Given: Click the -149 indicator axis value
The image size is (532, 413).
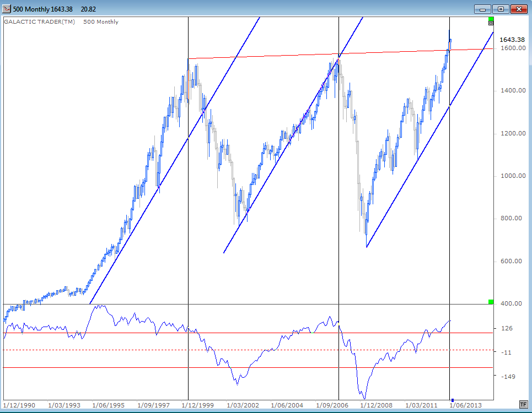Looking at the screenshot, I should click(508, 377).
